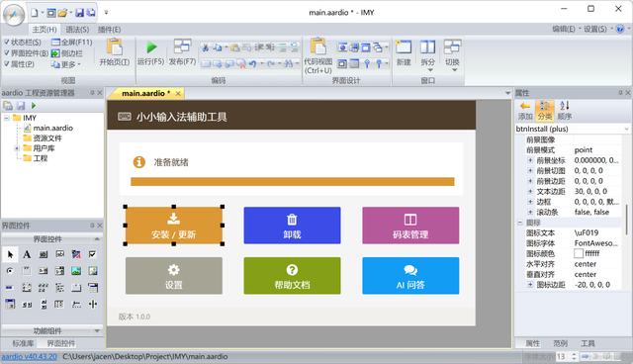The width and height of the screenshot is (633, 364).
Task: Click the 分类 category icon in properties panel
Action: pyautogui.click(x=545, y=106)
